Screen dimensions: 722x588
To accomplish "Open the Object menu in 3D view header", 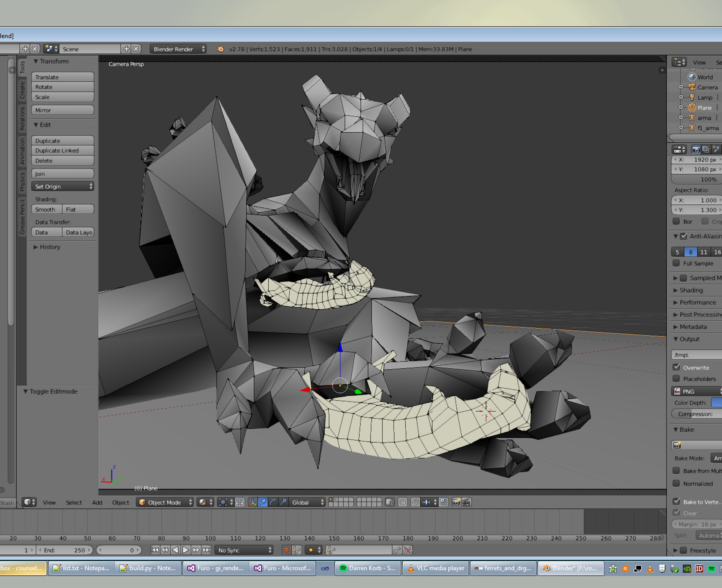I will 120,502.
